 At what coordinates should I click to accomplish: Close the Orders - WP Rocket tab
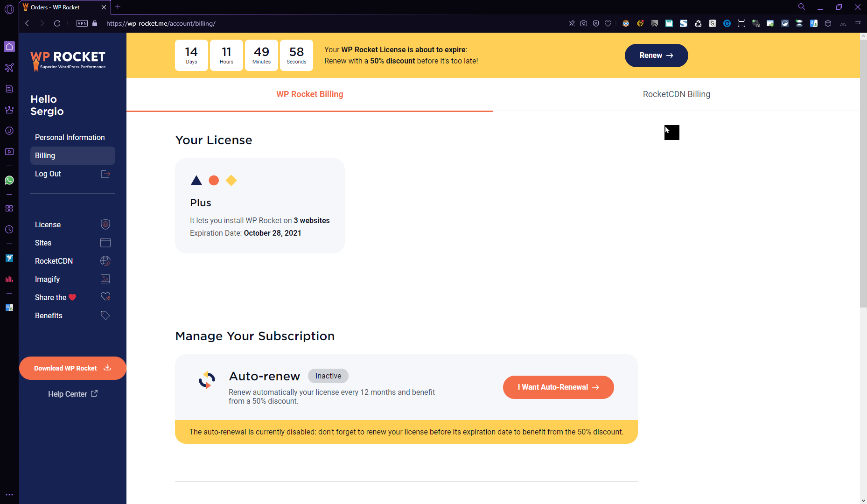pyautogui.click(x=104, y=7)
